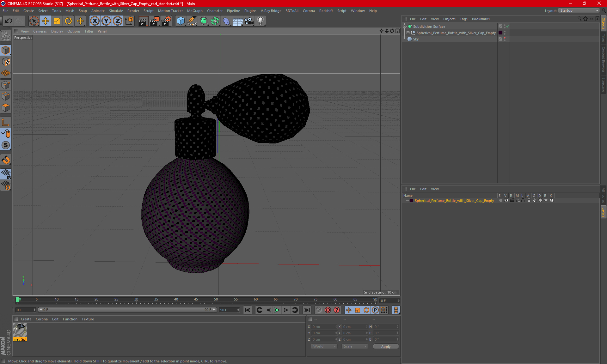Activate the Rotate tool
Image resolution: width=607 pixels, height=364 pixels.
68,21
